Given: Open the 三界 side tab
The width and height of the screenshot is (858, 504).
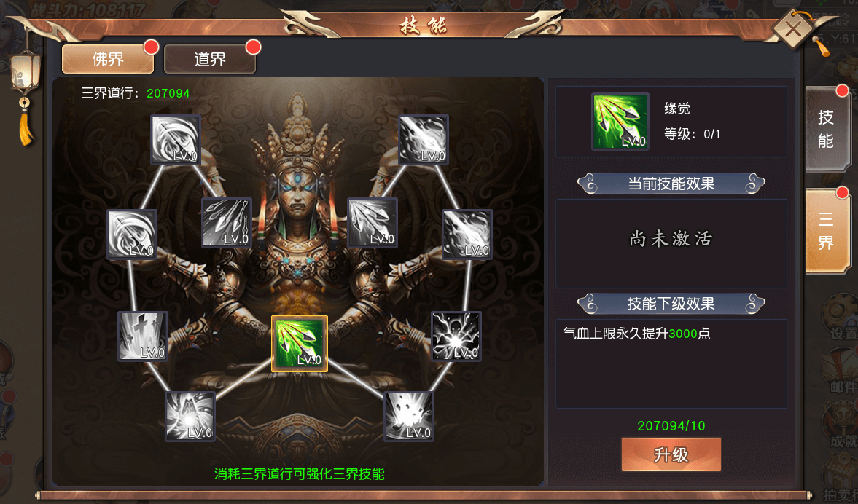Looking at the screenshot, I should (x=826, y=231).
